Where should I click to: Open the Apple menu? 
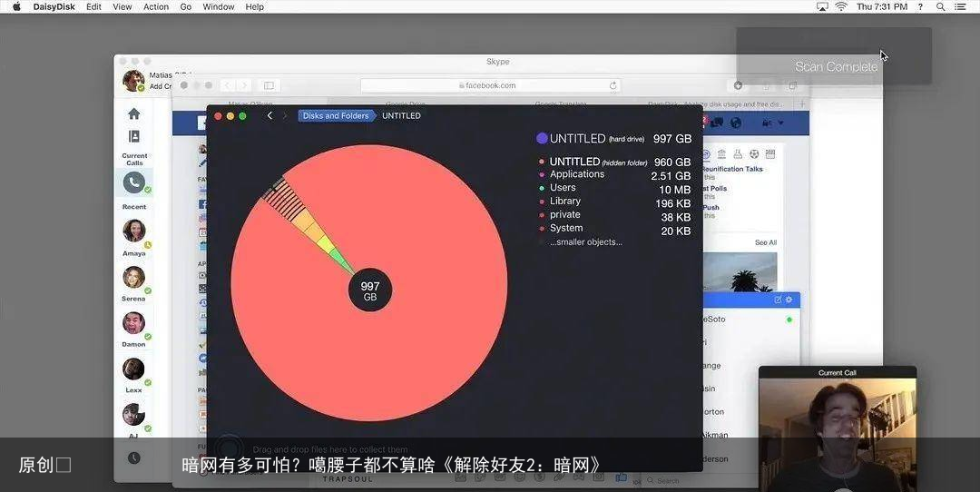[x=17, y=7]
